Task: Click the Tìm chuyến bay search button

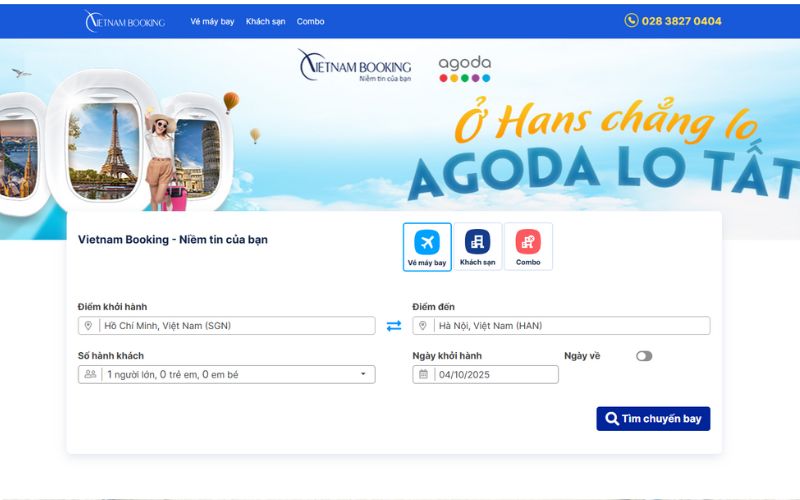Action: (653, 419)
